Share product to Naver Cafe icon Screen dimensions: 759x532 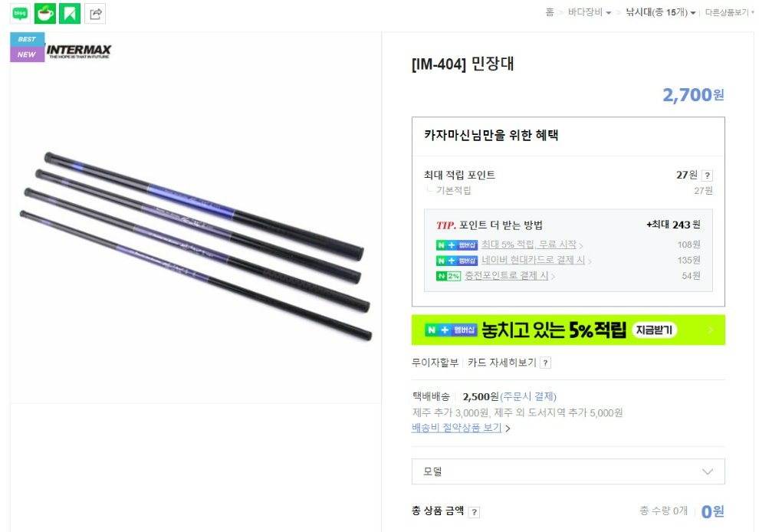(x=45, y=14)
